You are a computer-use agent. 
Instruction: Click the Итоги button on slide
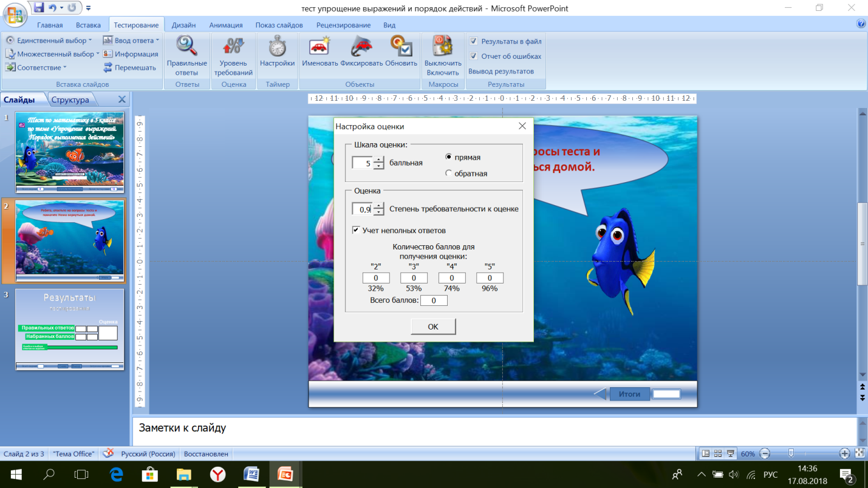tap(629, 394)
